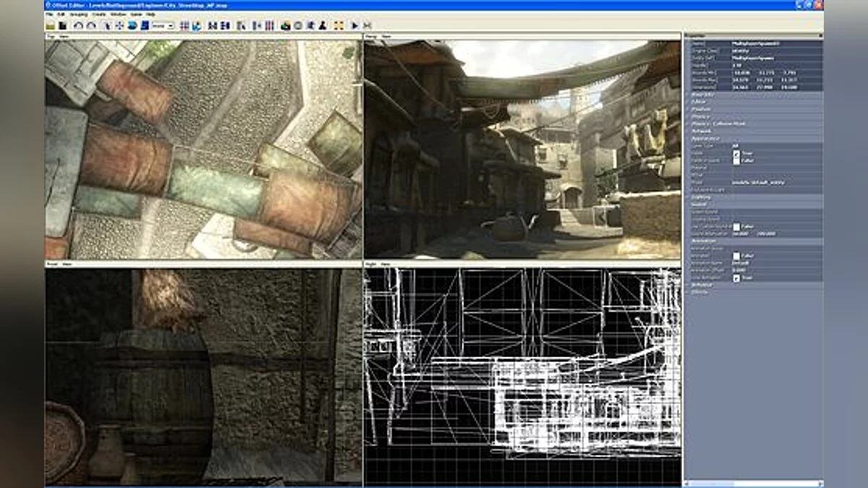Open the Edit menu

[x=61, y=14]
